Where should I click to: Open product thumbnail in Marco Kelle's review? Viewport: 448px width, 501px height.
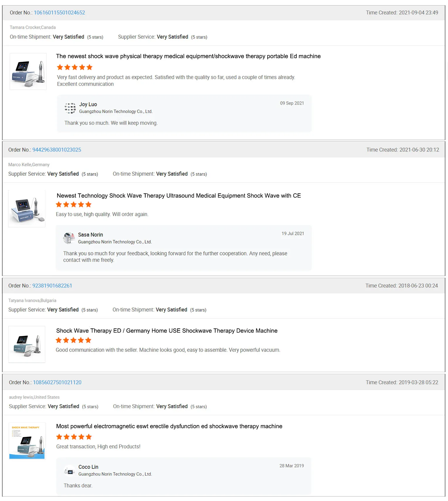27,209
